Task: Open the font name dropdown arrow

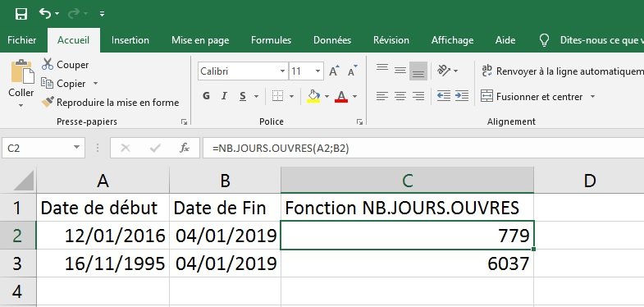Action: click(282, 71)
